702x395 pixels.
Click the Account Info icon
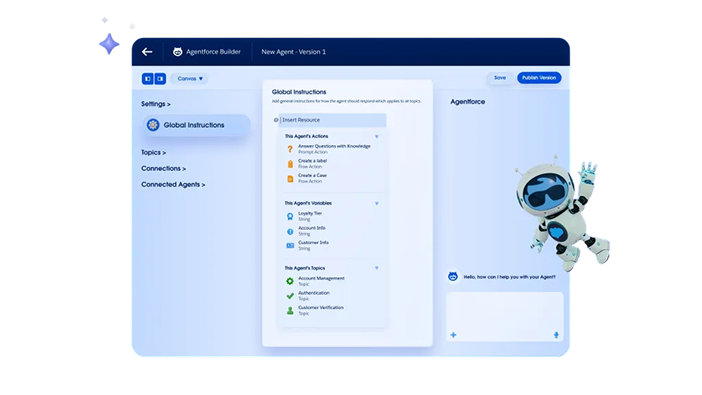tap(290, 232)
